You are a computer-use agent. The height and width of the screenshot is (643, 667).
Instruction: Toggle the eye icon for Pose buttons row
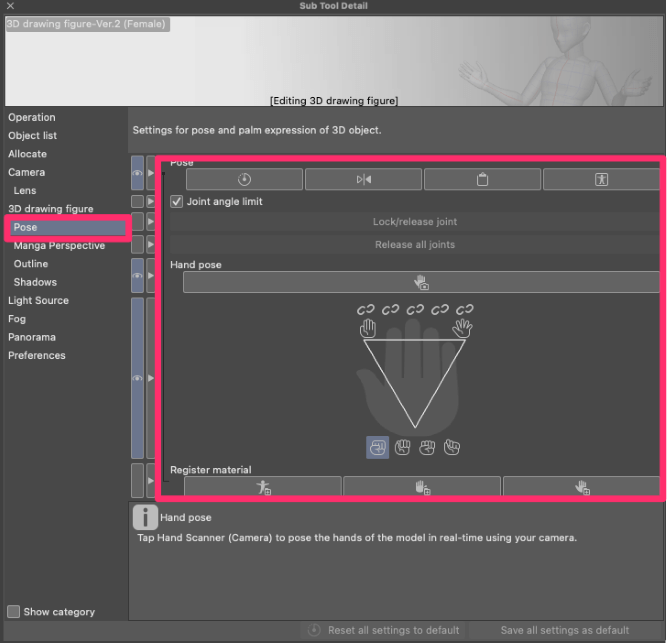[137, 173]
